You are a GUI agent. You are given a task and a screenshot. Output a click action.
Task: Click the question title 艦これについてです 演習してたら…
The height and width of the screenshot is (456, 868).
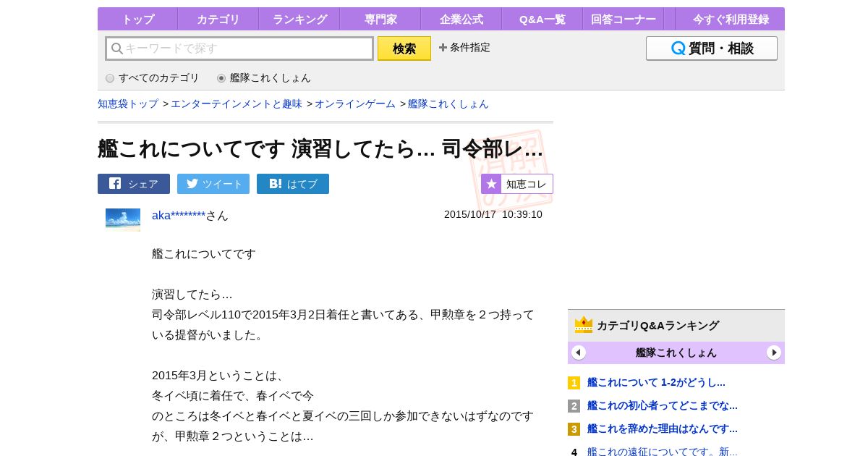tap(320, 148)
